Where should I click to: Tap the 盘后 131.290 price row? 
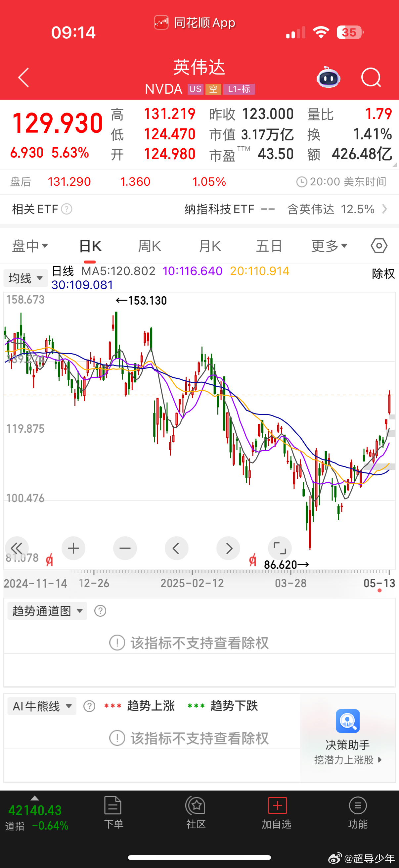click(199, 182)
